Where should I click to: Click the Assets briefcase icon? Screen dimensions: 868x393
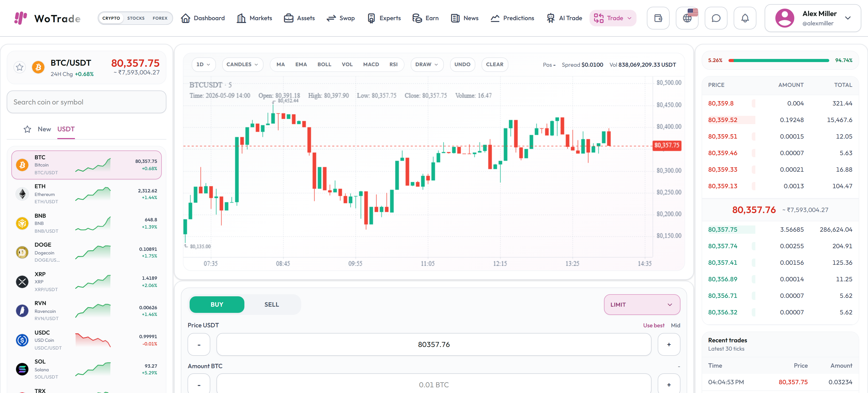(x=289, y=18)
